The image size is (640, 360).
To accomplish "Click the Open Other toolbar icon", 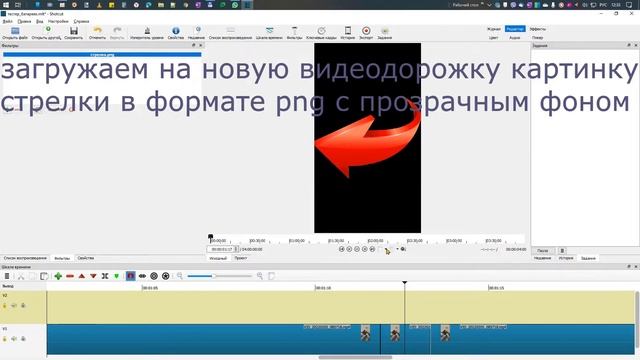I will pos(48,30).
